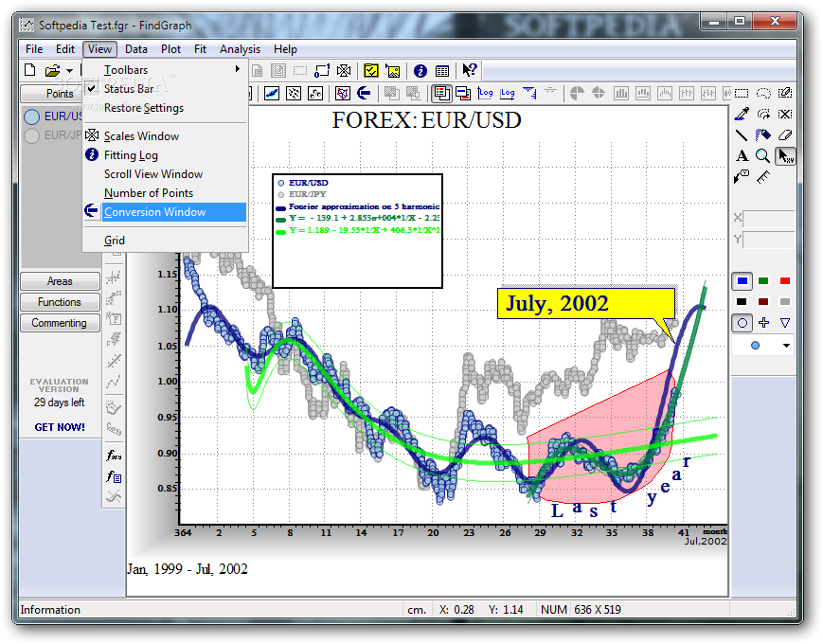Pick the green color swatch
Image resolution: width=823 pixels, height=644 pixels.
pyautogui.click(x=763, y=281)
